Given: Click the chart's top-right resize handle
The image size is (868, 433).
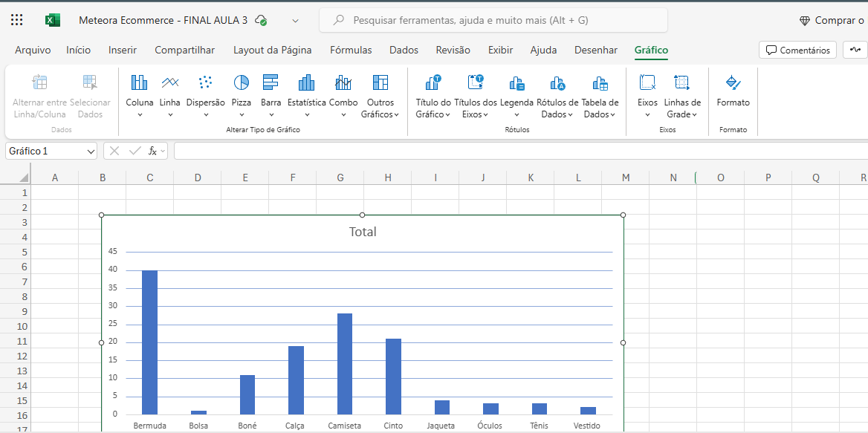Looking at the screenshot, I should [624, 215].
